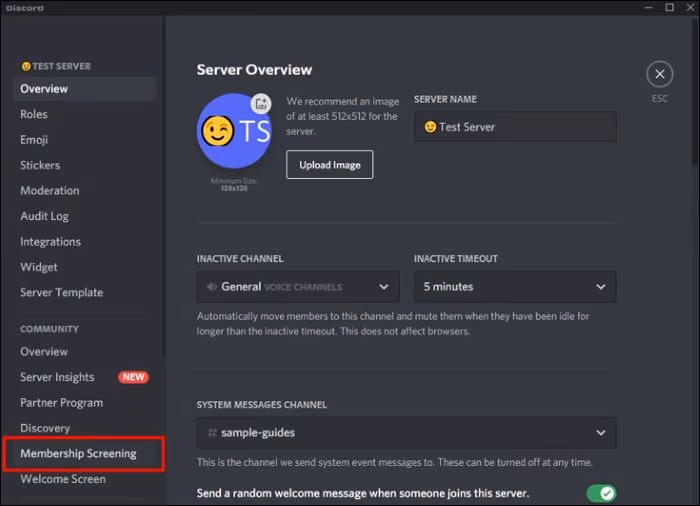The height and width of the screenshot is (506, 700).
Task: Click the NEW badge beside Server Insights
Action: point(133,377)
